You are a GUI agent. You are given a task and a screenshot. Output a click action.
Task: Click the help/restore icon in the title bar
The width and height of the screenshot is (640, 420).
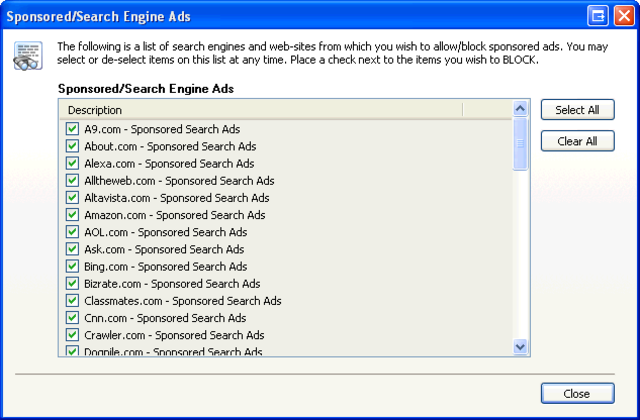click(x=598, y=16)
